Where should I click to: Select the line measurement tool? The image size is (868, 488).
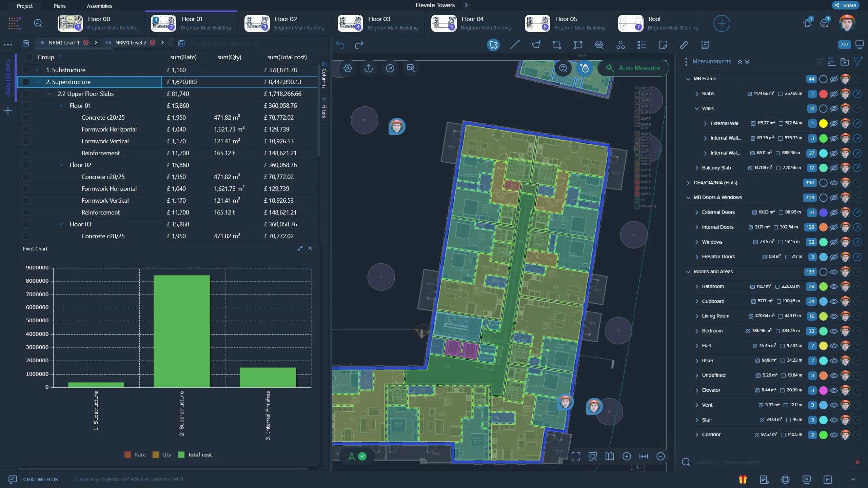pyautogui.click(x=515, y=45)
